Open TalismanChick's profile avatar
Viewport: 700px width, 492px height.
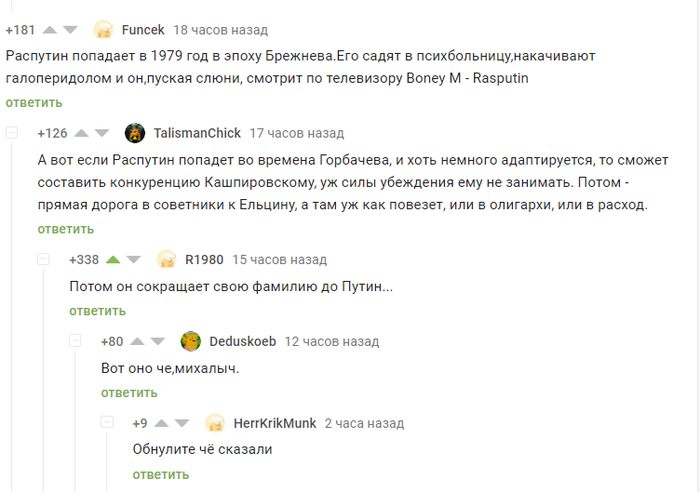click(135, 133)
